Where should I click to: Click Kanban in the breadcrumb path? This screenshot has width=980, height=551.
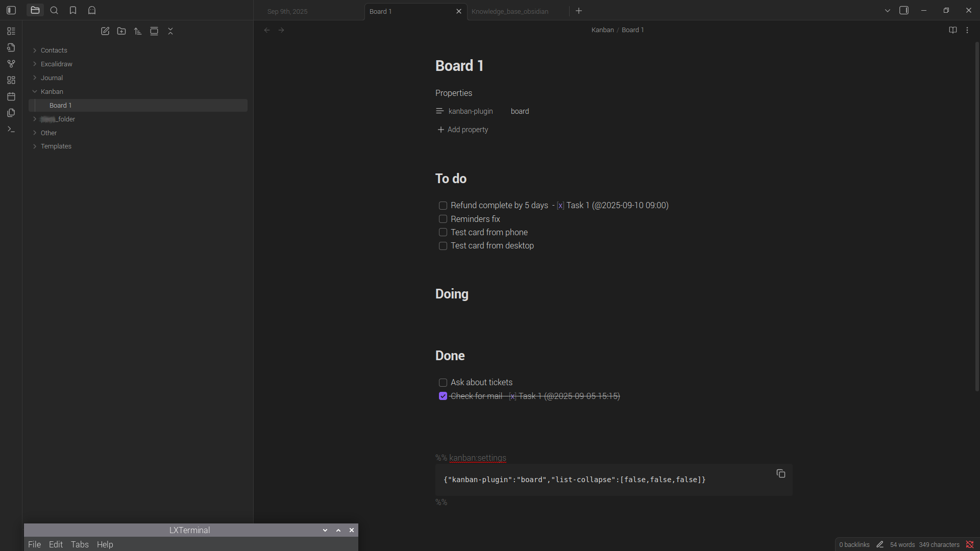pyautogui.click(x=602, y=30)
